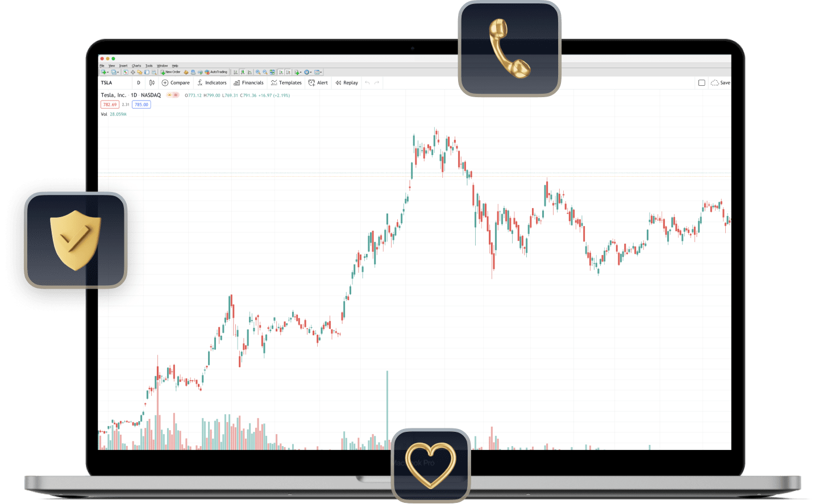Toggle the auto scroll chart icon
This screenshot has height=504, width=815.
tap(281, 72)
